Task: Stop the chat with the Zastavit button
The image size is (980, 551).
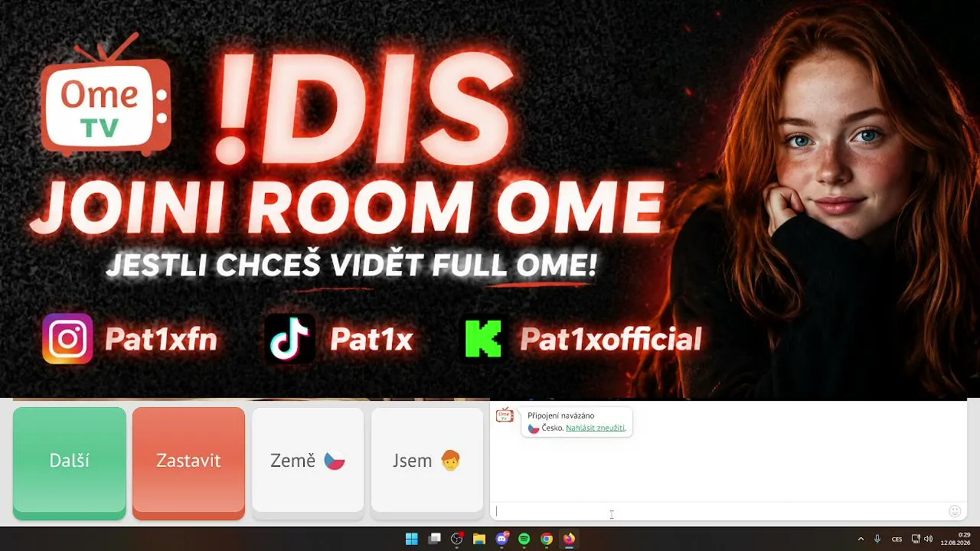Action: point(188,463)
